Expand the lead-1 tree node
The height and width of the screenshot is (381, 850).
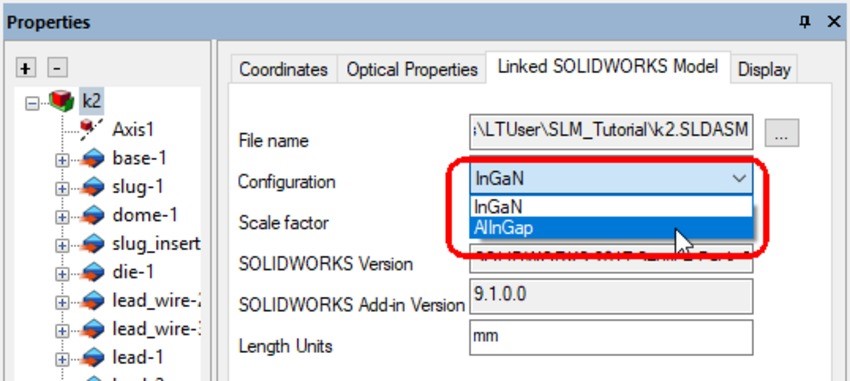pyautogui.click(x=62, y=359)
